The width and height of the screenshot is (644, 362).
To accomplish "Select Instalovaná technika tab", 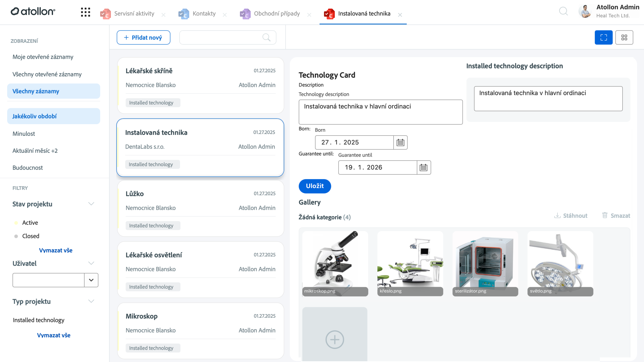I will point(357,14).
